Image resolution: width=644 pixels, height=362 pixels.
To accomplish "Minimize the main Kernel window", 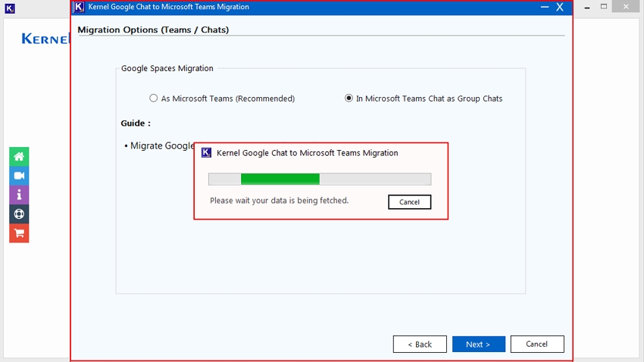I will (587, 7).
